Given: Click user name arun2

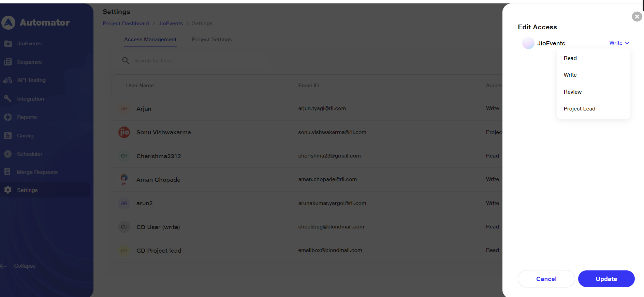Looking at the screenshot, I should click(145, 203).
